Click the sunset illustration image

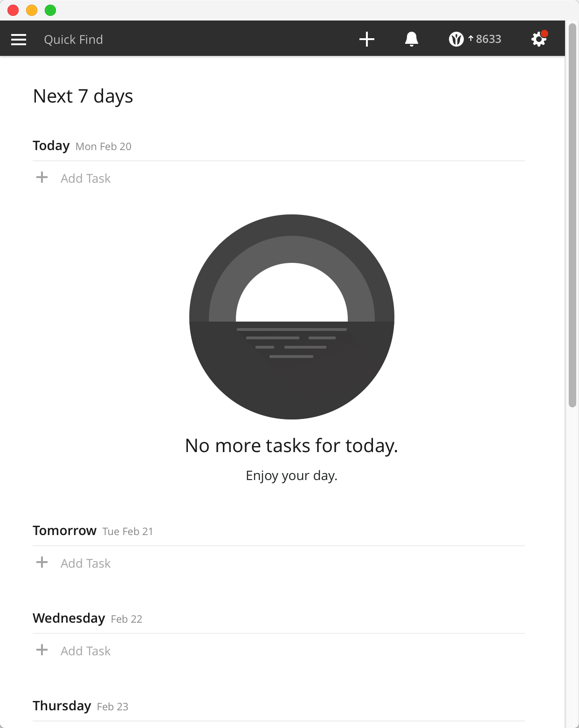click(292, 317)
